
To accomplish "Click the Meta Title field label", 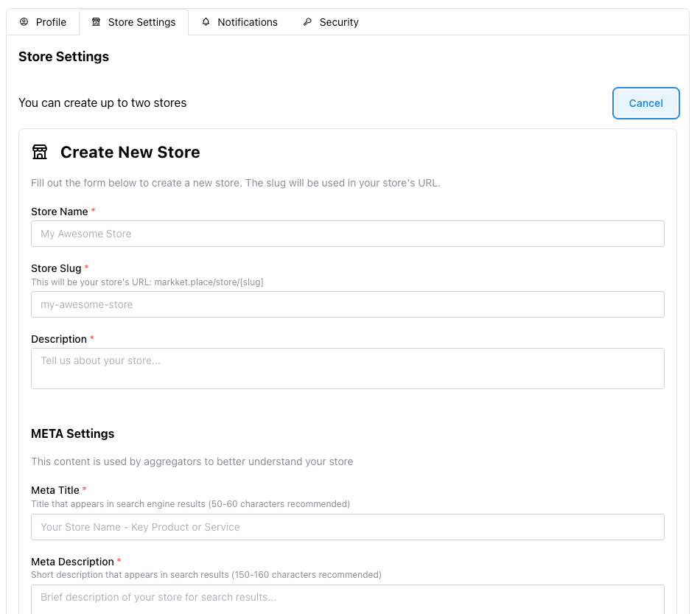I will click(x=55, y=490).
